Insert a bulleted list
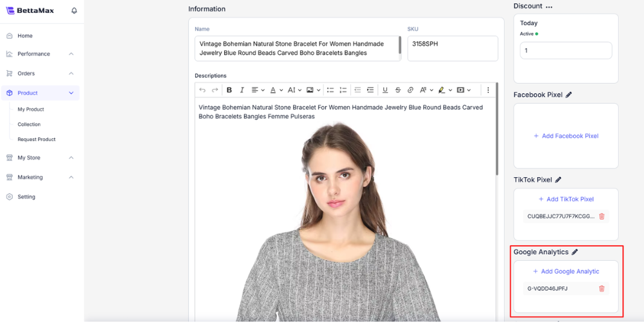Image resolution: width=644 pixels, height=322 pixels. (330, 90)
